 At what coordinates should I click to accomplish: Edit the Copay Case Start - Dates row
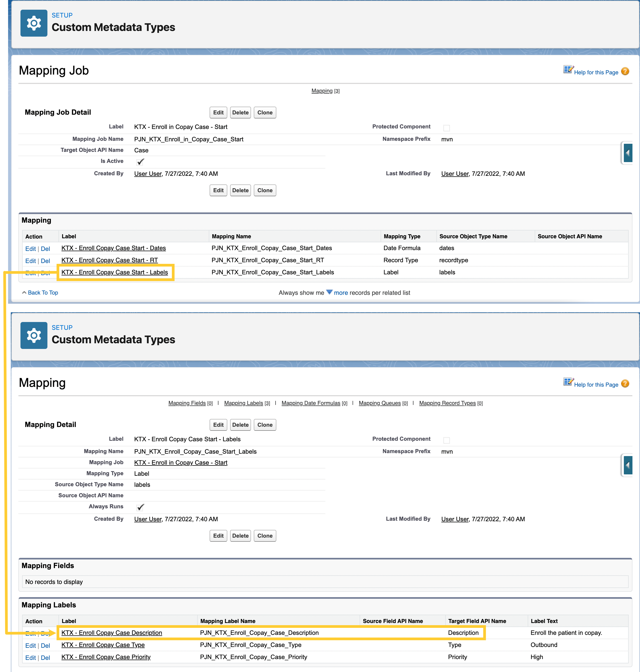point(30,249)
